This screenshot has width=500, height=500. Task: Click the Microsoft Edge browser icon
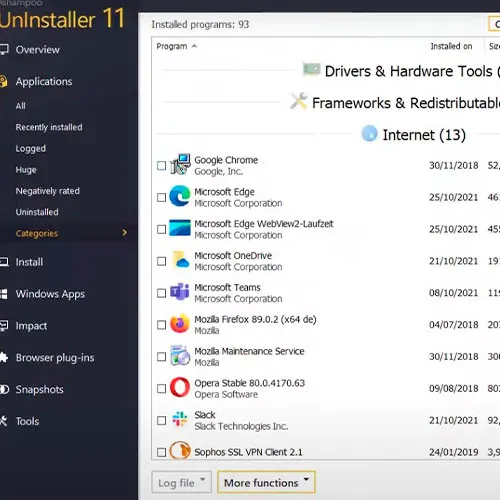180,196
